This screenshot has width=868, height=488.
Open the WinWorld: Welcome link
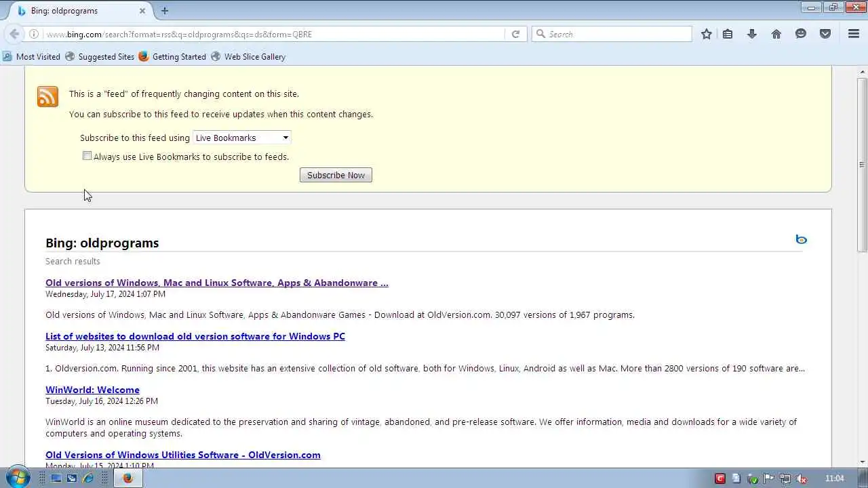coord(92,390)
